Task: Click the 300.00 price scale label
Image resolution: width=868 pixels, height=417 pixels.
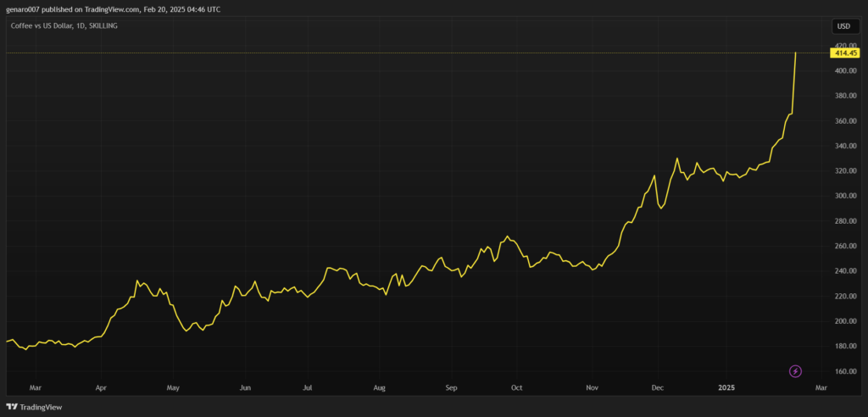Action: click(x=843, y=196)
